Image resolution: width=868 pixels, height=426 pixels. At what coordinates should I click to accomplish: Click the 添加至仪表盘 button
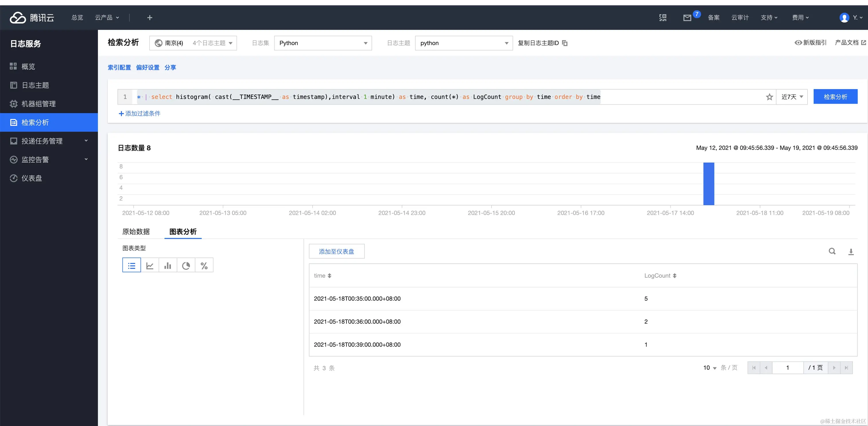coord(336,251)
